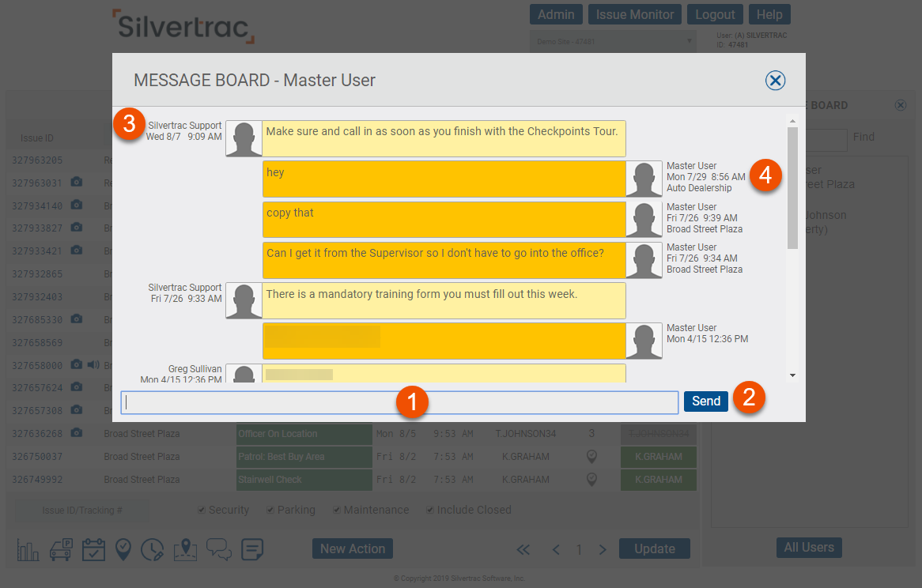Viewport: 922px width, 588px height.
Task: Click avatar beside Checkpoints Tour message
Action: click(x=244, y=138)
